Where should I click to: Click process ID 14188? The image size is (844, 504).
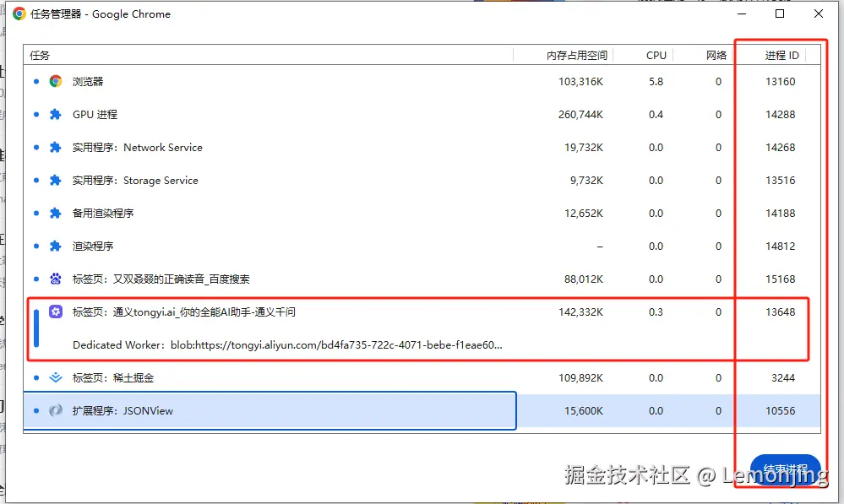[x=780, y=213]
